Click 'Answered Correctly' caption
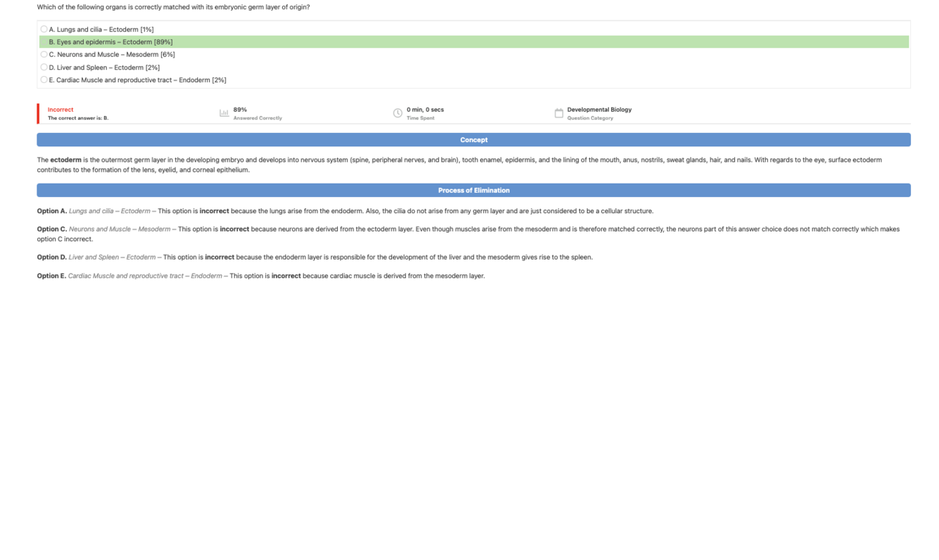The width and height of the screenshot is (939, 560). coord(258,118)
